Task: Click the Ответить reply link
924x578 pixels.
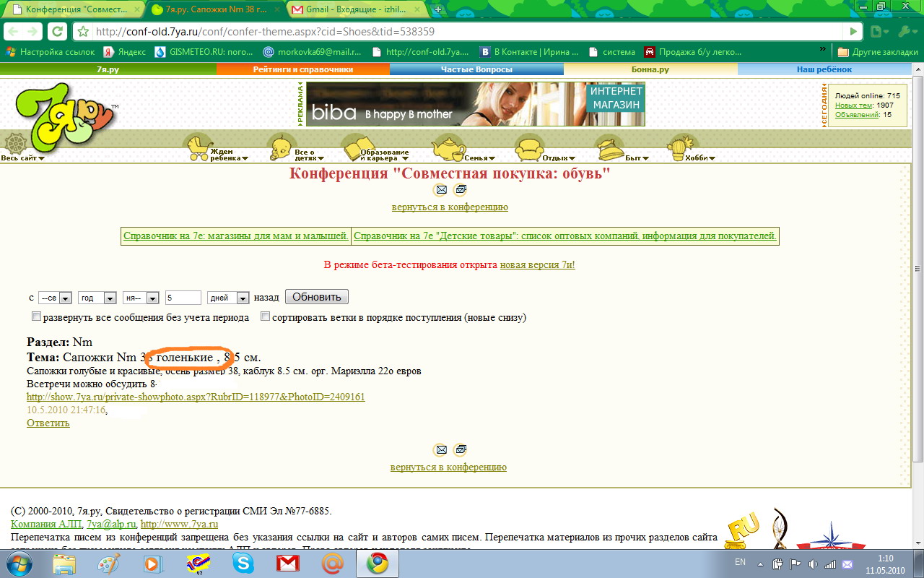Action: (48, 423)
